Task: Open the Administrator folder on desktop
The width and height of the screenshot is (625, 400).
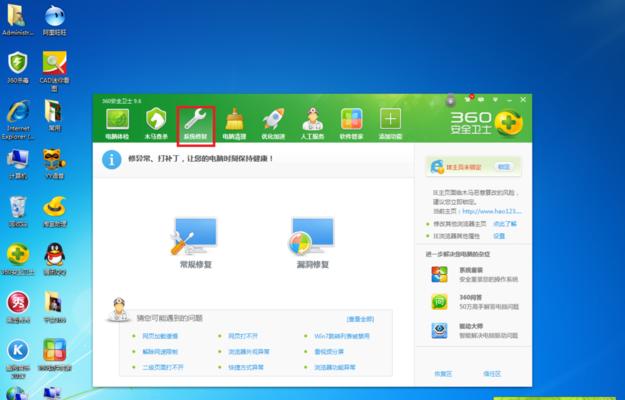Action: tap(17, 20)
